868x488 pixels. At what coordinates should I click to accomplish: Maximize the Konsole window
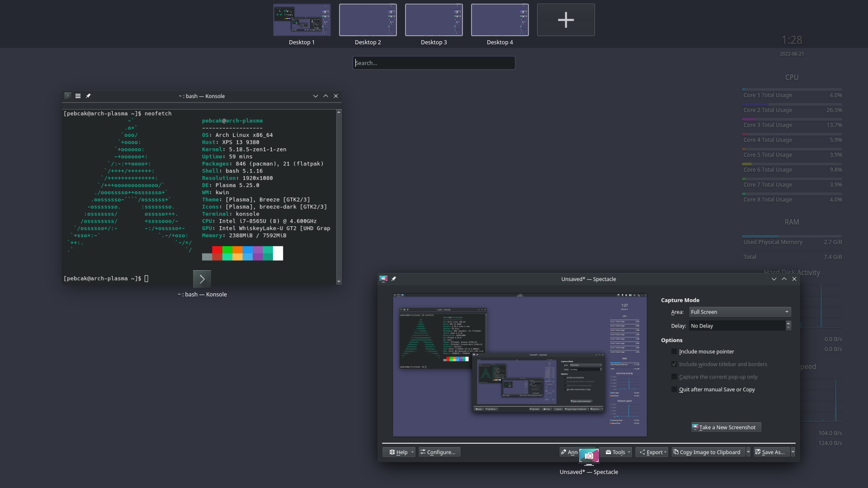pos(325,96)
